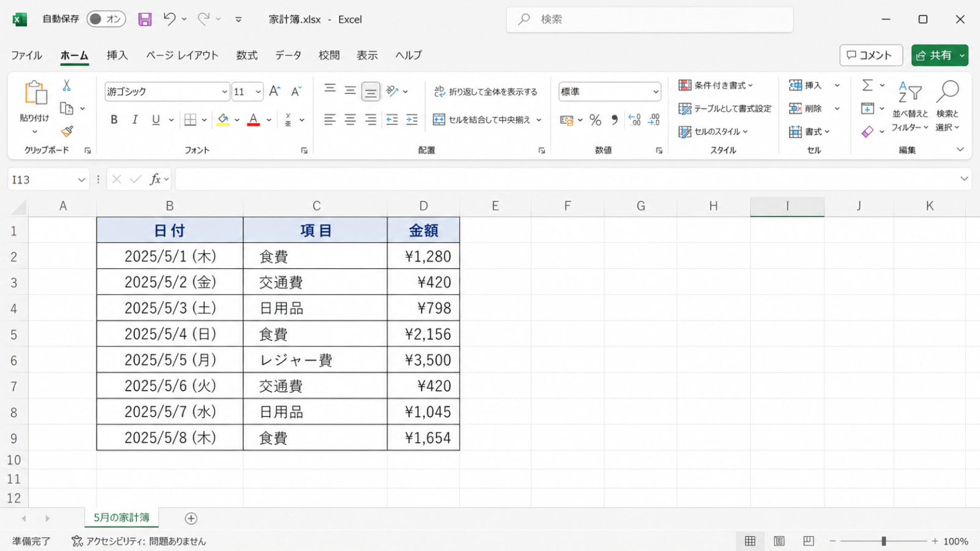Viewport: 980px width, 551px height.
Task: Click セルを結合して中央揃え button
Action: pos(482,120)
